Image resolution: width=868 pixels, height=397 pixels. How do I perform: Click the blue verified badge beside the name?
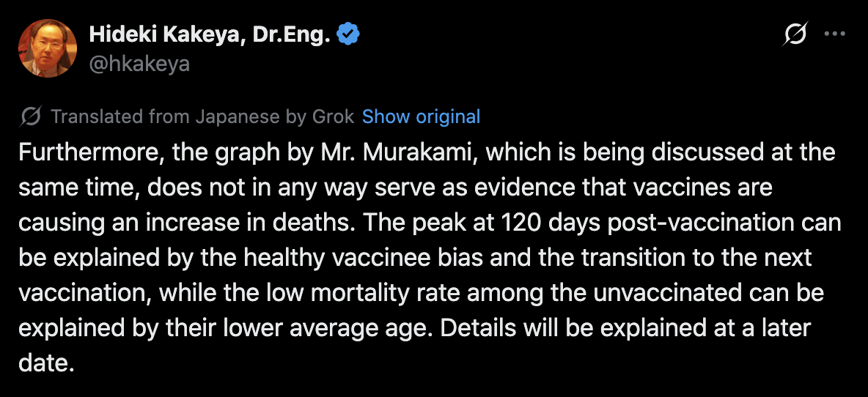coord(348,35)
